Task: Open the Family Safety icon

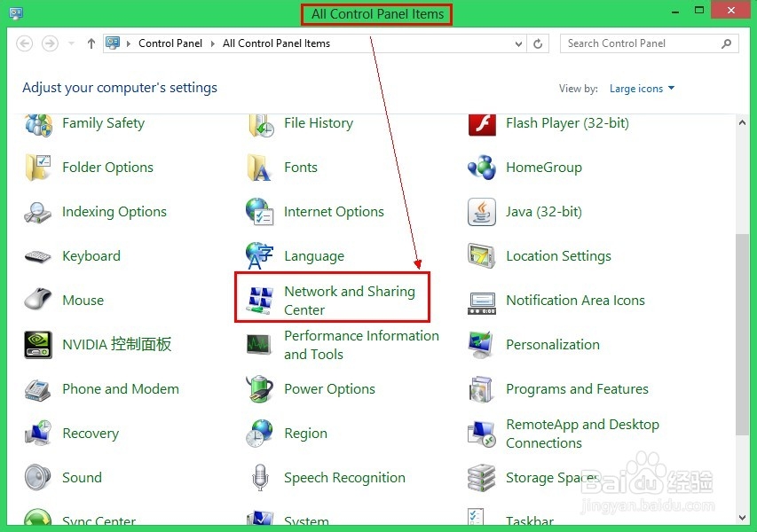Action: pos(38,124)
